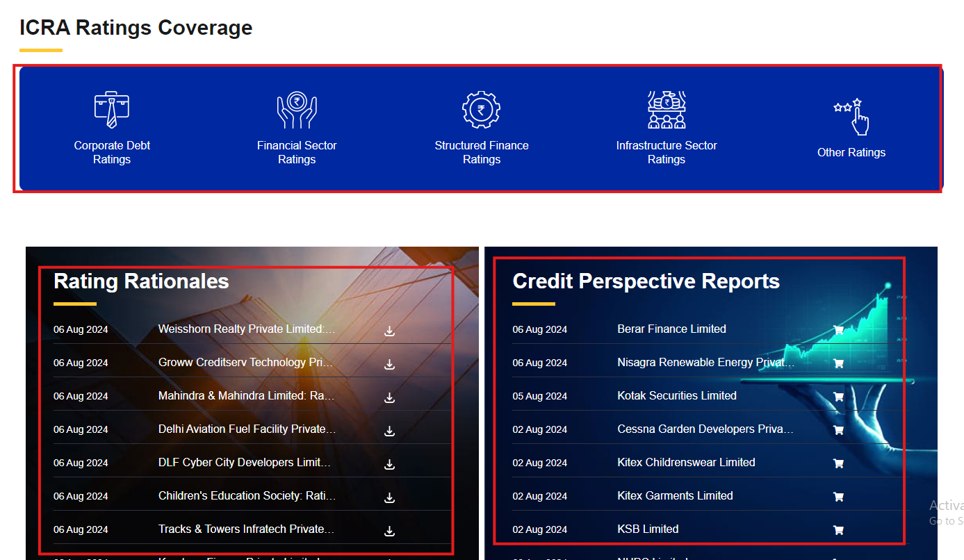Open the Infrastructure Sector Ratings icon
The height and width of the screenshot is (560, 964).
(667, 110)
